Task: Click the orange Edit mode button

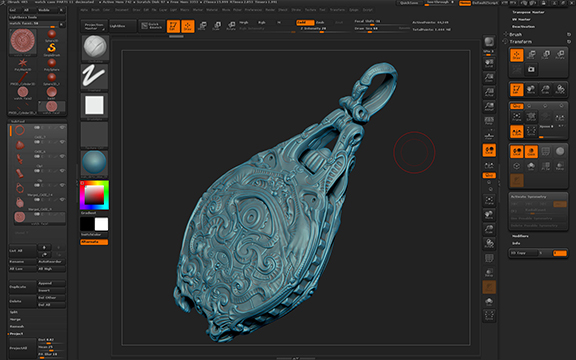Action: pos(173,26)
